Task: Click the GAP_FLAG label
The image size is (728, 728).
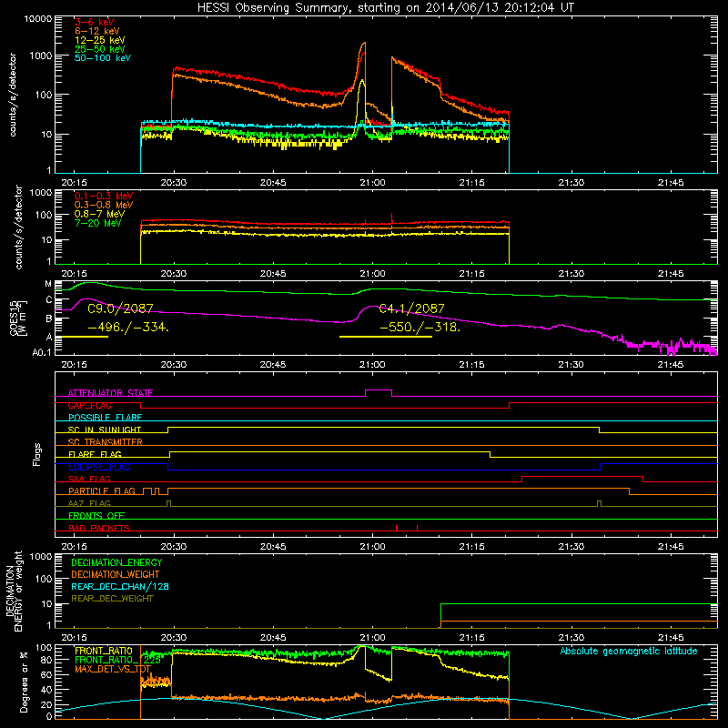Action: click(x=89, y=405)
